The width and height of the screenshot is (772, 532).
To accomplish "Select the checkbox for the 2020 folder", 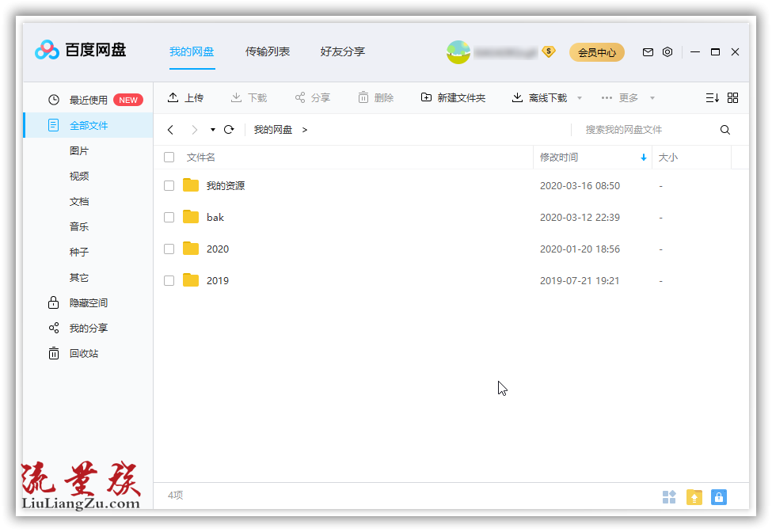I will [x=169, y=249].
